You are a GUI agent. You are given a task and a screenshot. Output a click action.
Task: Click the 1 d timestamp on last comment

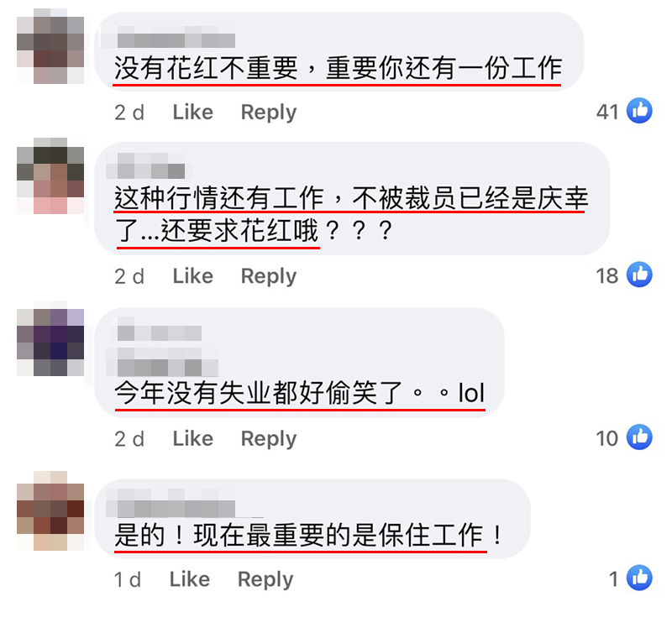pos(128,580)
